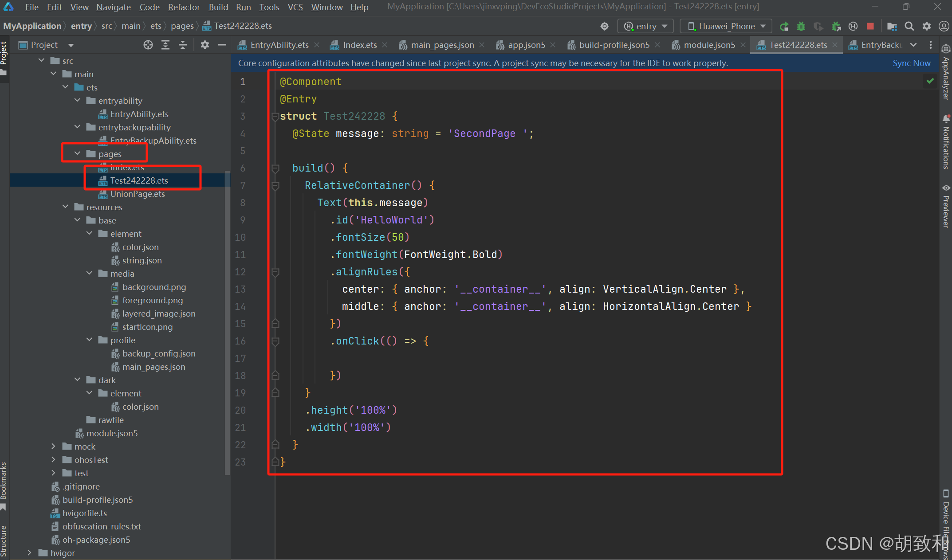Open Notifications side panel
This screenshot has height=560, width=952.
coord(946,142)
